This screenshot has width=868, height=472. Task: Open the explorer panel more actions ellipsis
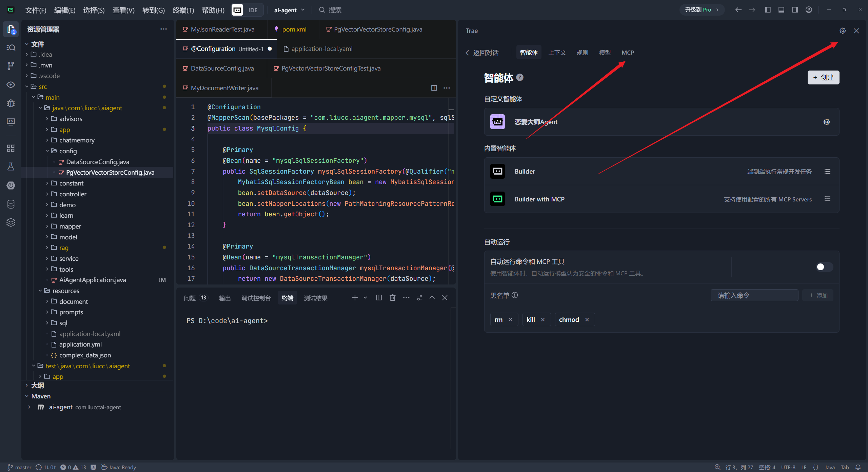(163, 29)
